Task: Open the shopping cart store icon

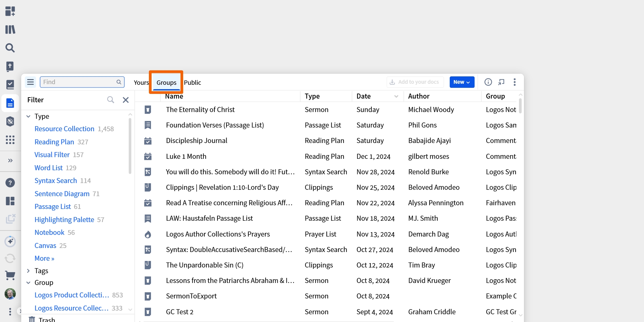Action: click(10, 276)
